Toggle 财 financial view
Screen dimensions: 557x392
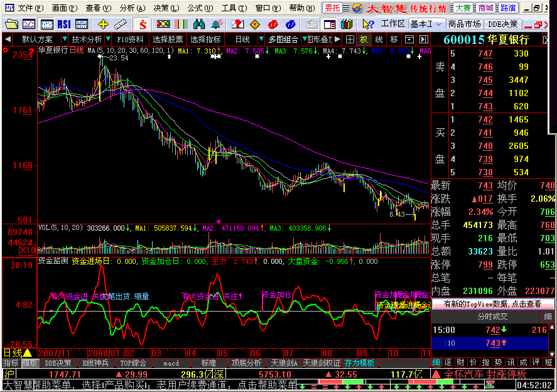[461, 362]
